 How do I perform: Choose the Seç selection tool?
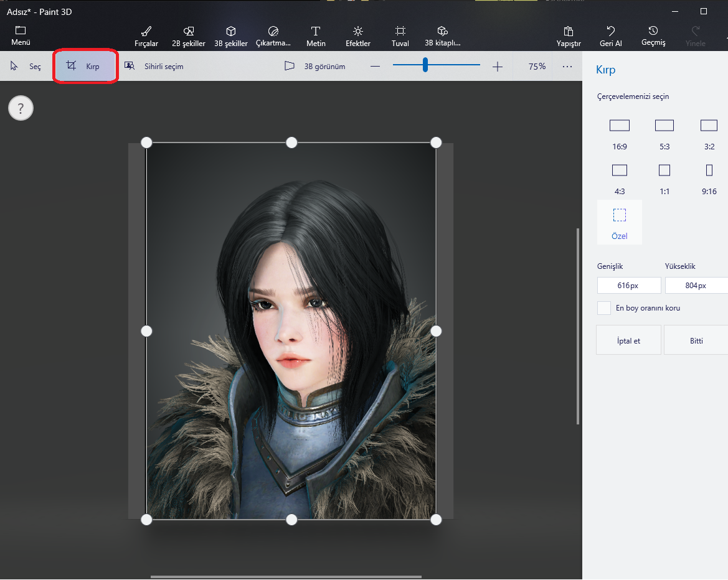[x=26, y=67]
